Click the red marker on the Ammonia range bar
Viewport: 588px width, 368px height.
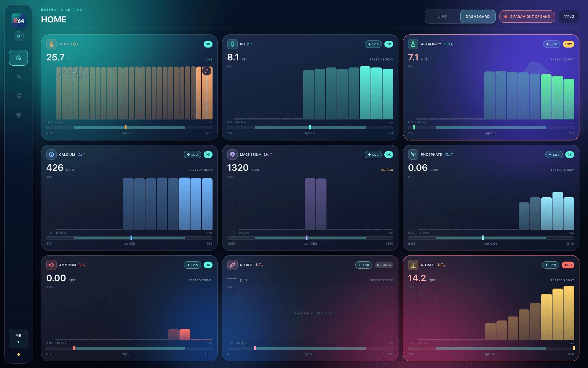tap(74, 348)
